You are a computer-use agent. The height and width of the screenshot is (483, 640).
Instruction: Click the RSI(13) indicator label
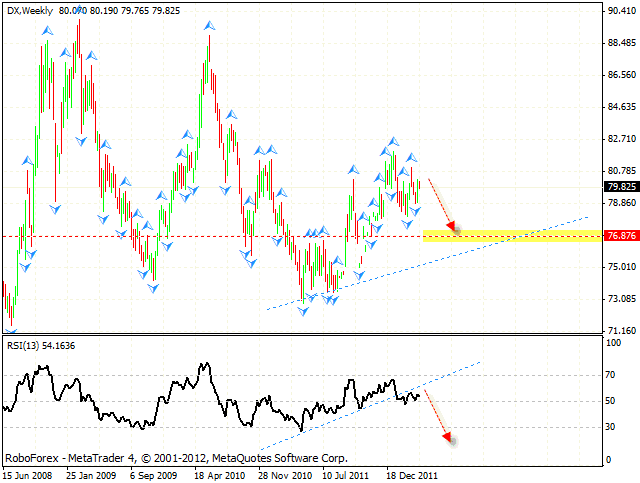25,345
